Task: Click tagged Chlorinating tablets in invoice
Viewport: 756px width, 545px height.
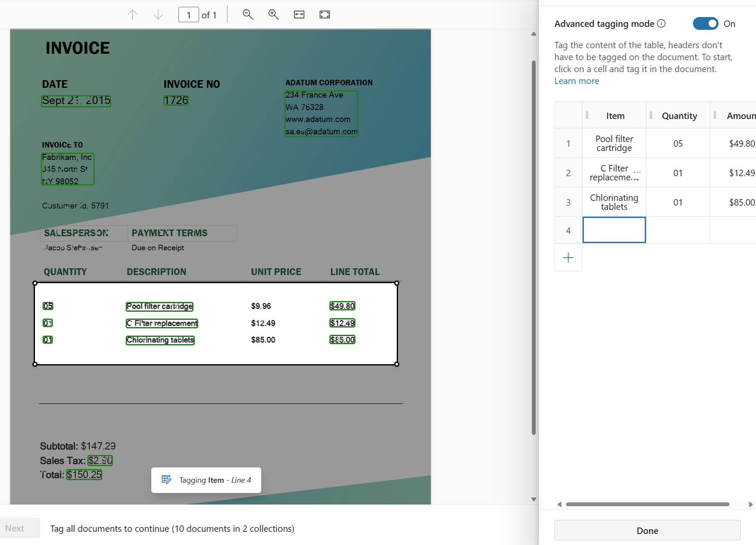Action: click(x=160, y=340)
